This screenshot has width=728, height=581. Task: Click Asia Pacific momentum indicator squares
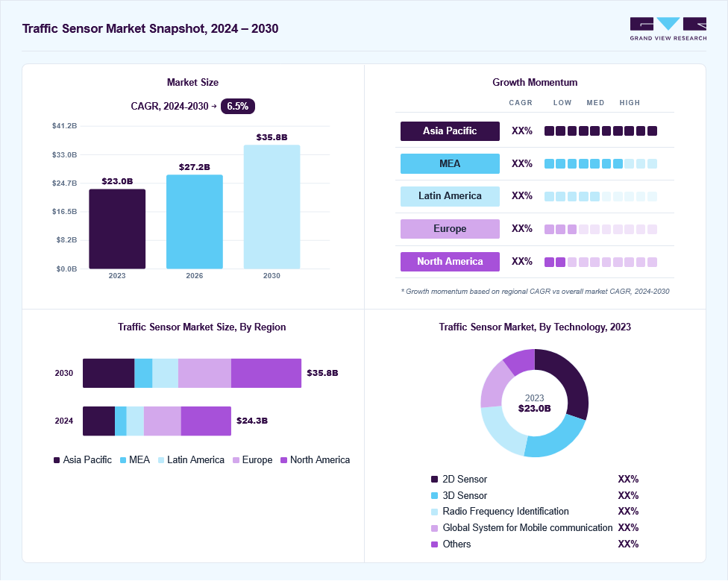(600, 131)
